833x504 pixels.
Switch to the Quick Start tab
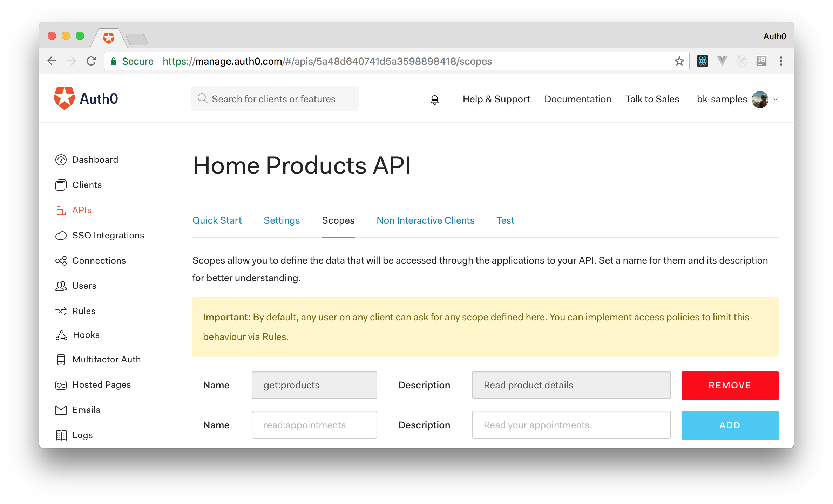click(217, 219)
